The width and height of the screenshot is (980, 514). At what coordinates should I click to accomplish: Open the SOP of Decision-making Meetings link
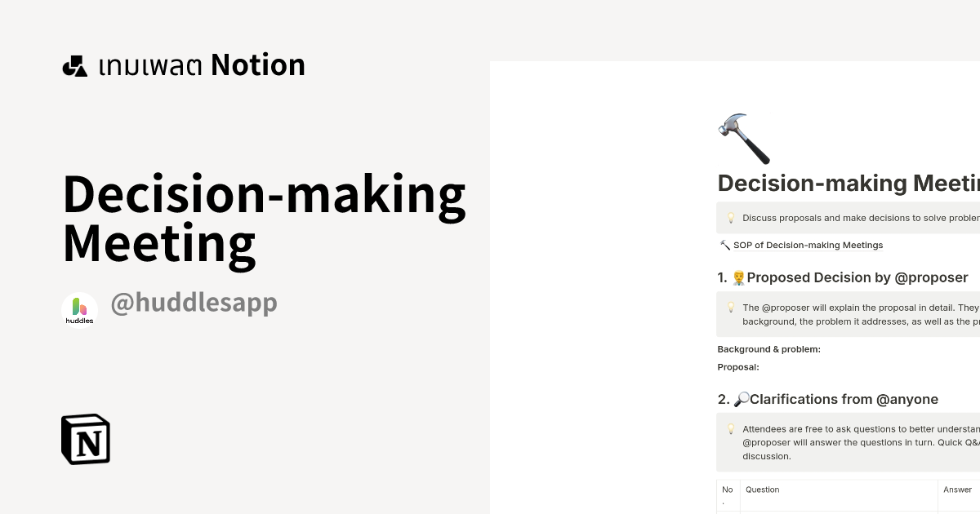coord(808,245)
